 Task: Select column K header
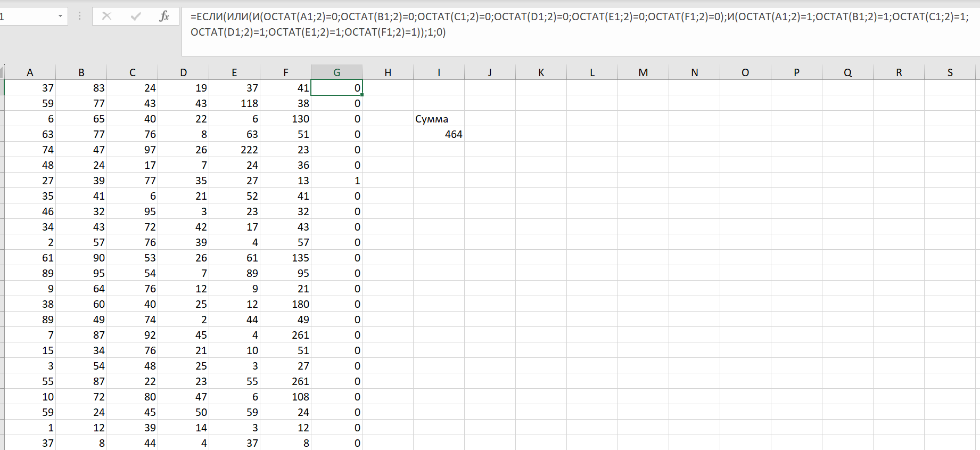point(541,72)
